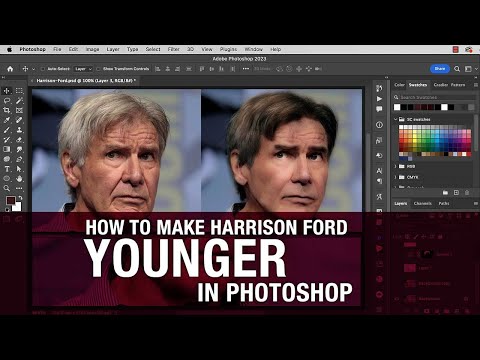Expand the CMYK swatches folder

point(396,177)
